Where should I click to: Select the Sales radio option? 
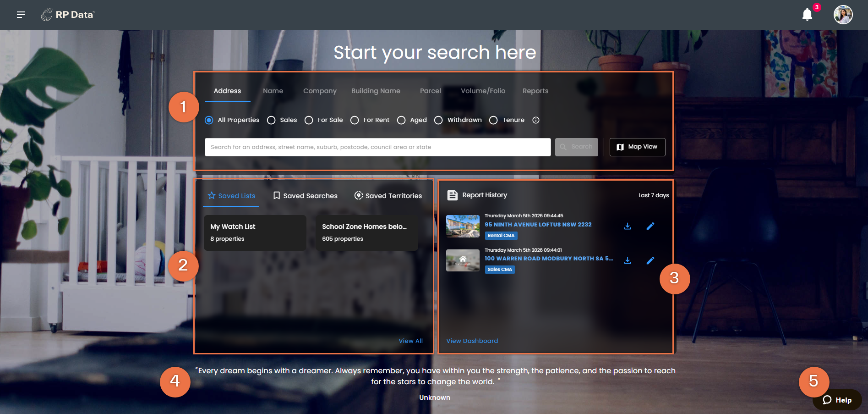click(271, 120)
